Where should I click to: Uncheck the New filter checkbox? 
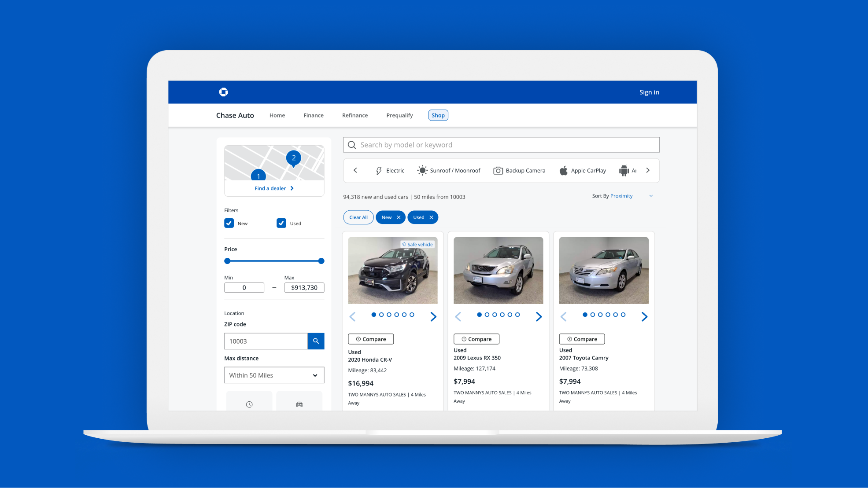point(229,223)
